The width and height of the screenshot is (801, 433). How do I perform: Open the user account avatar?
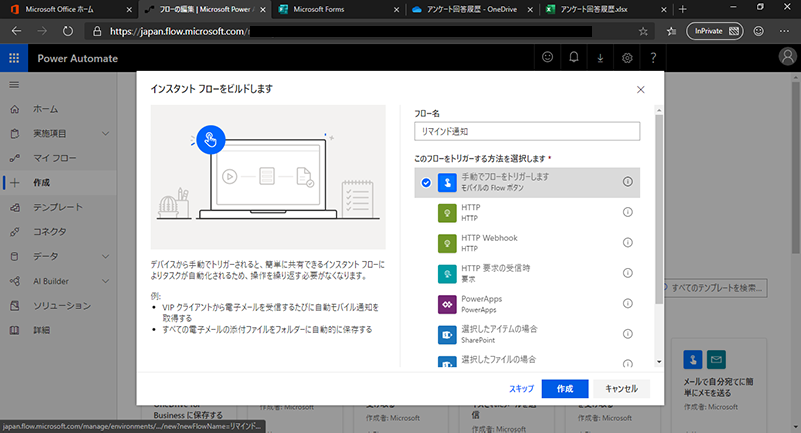point(787,57)
